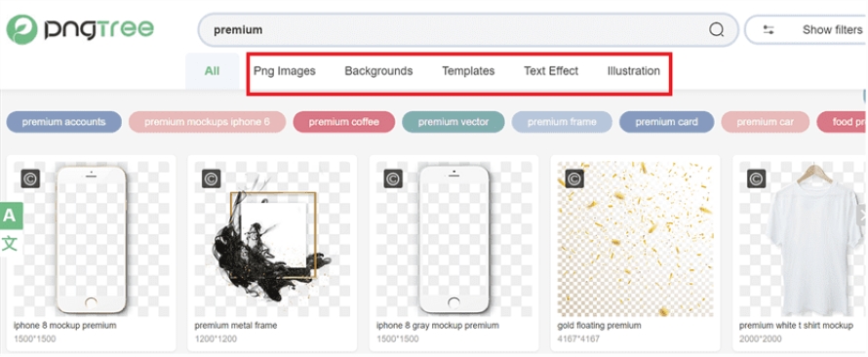Click the title 'iphone 8 gray mockup premium'

pos(437,326)
